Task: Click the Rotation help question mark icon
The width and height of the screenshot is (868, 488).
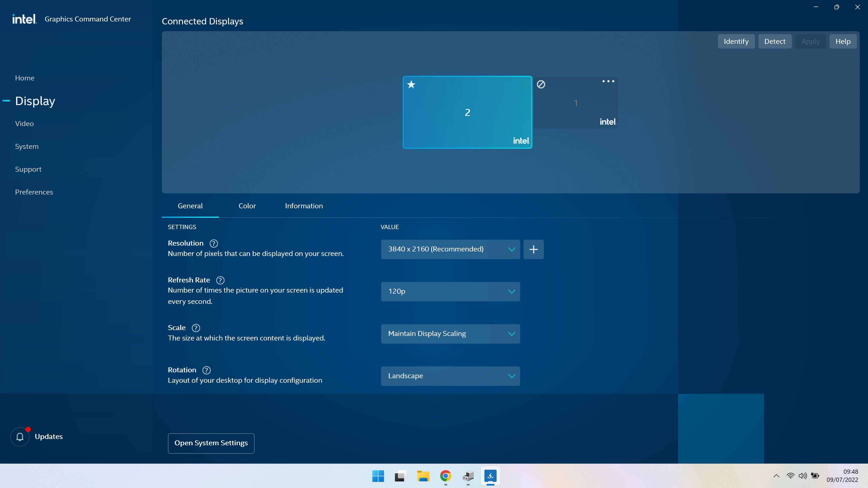Action: pyautogui.click(x=206, y=370)
